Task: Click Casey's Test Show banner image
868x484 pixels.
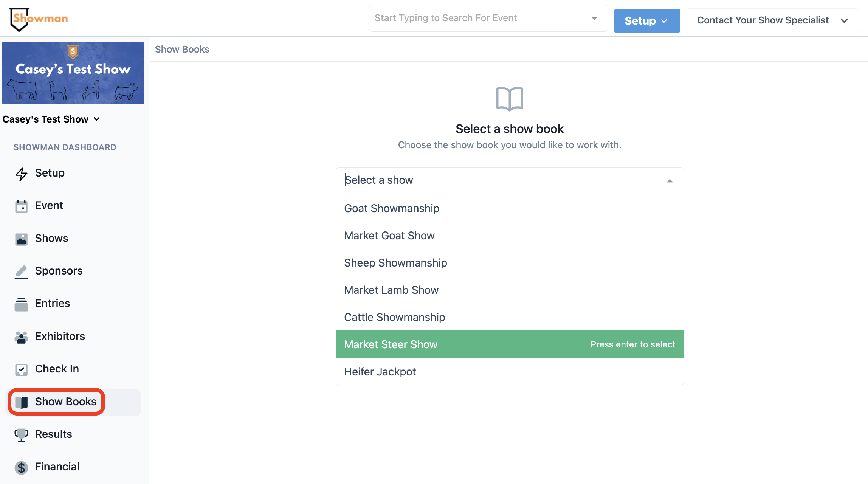Action: tap(73, 73)
